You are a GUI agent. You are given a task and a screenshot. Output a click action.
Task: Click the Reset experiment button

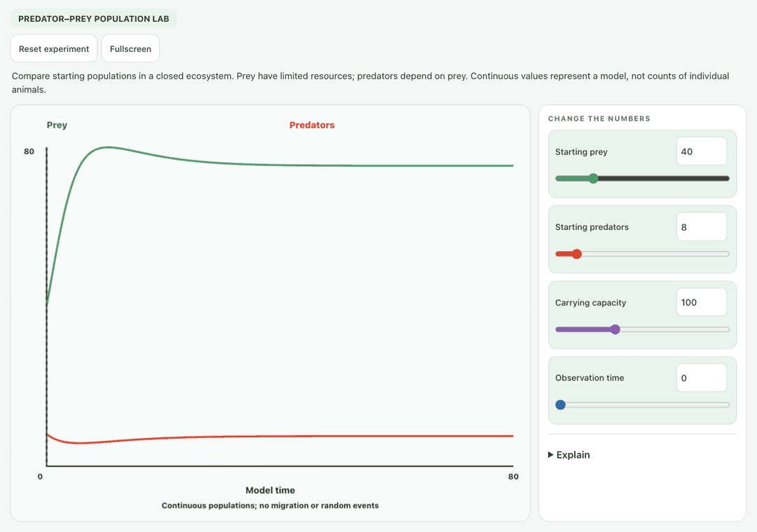click(54, 49)
